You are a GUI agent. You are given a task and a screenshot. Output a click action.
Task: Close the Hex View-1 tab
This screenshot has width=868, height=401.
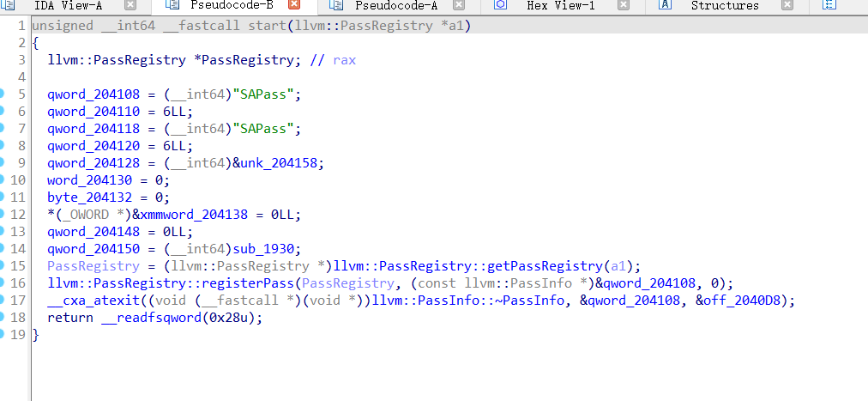pyautogui.click(x=624, y=5)
